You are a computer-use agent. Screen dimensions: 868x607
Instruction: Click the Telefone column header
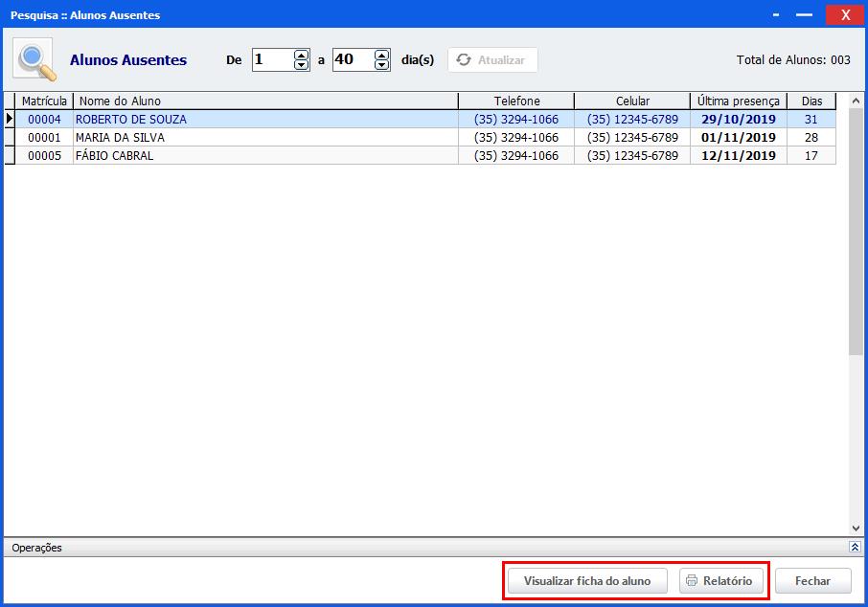516,101
